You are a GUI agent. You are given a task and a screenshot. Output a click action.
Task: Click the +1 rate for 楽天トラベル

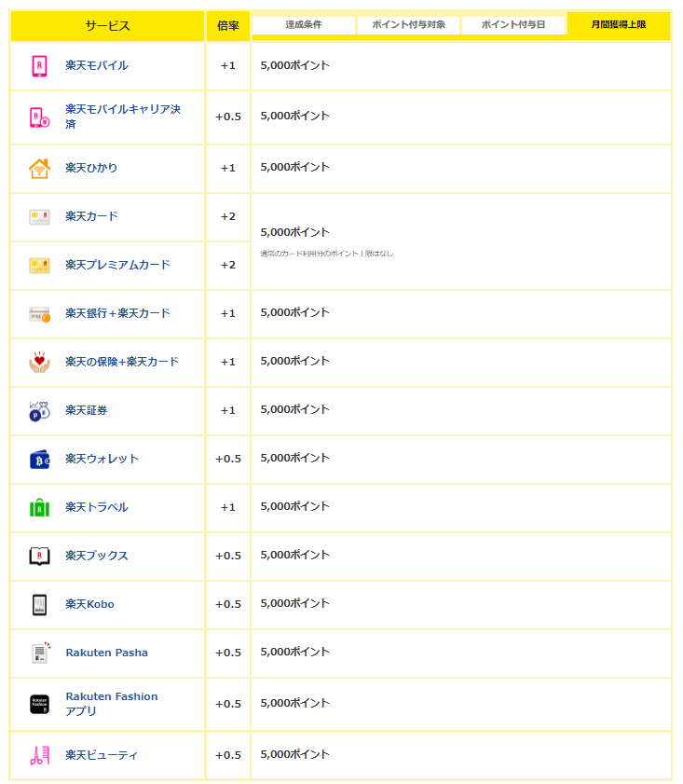(x=228, y=507)
